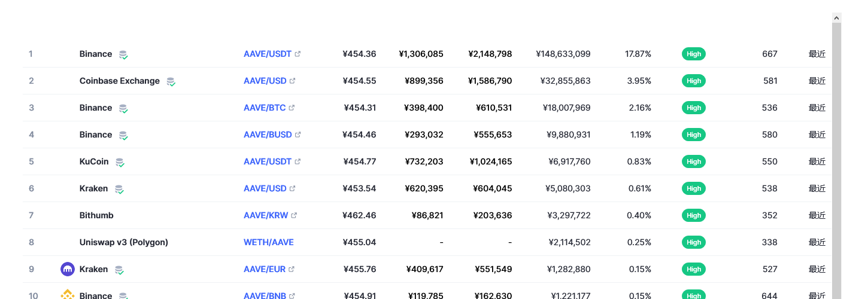Select the Coinbase Exchange name

pos(119,81)
